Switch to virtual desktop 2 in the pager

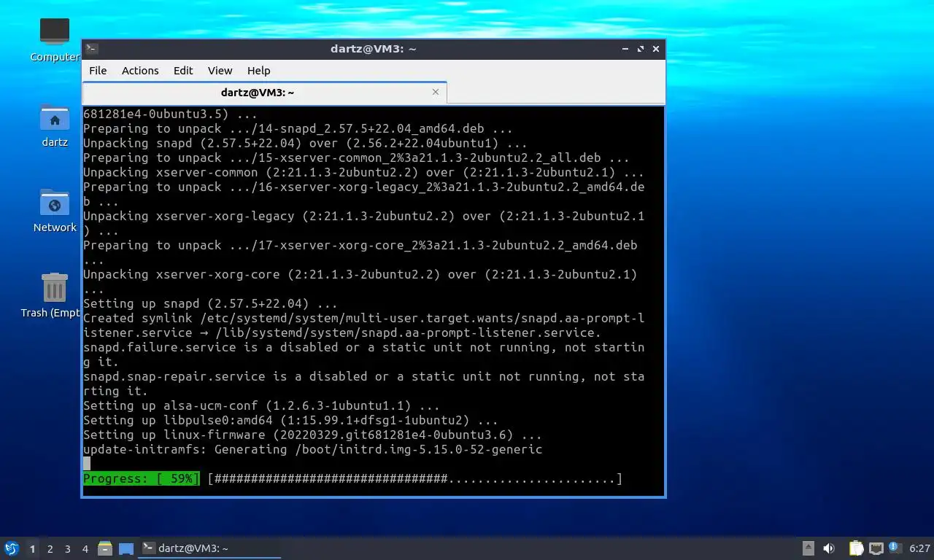(x=50, y=548)
